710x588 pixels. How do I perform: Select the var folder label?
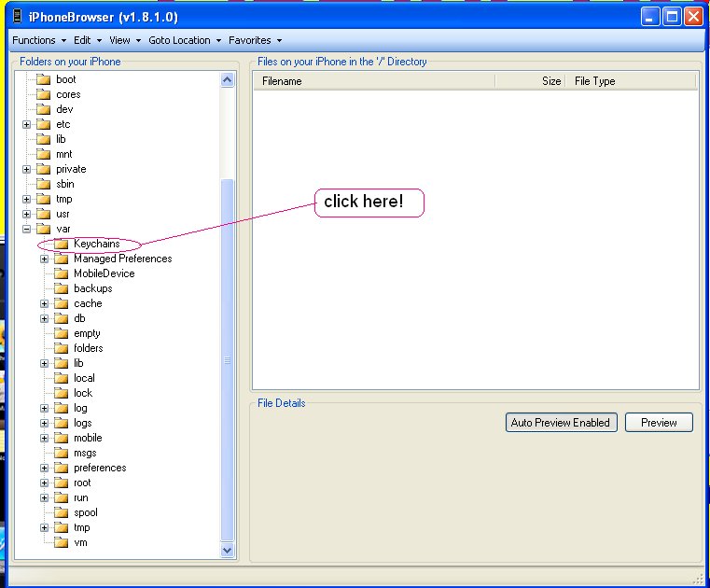click(x=63, y=229)
